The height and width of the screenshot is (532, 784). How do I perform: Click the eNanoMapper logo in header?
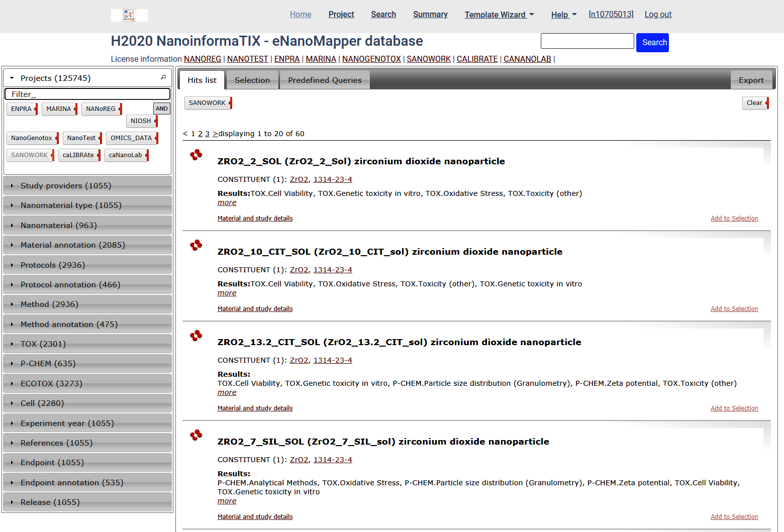point(129,15)
